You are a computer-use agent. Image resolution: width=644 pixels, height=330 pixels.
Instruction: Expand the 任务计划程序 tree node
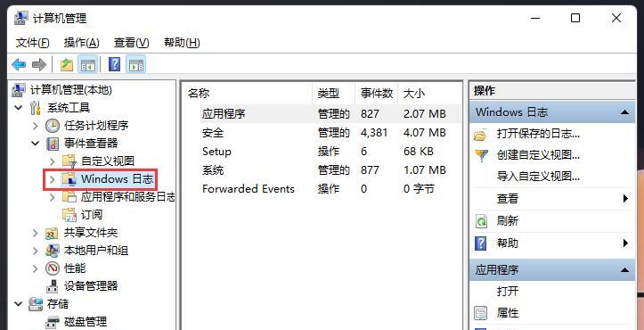tap(35, 126)
